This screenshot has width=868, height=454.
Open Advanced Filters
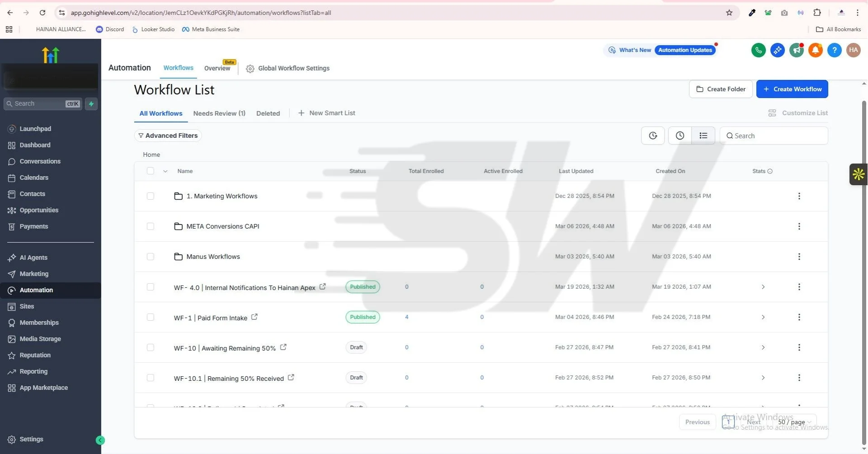[x=168, y=136]
